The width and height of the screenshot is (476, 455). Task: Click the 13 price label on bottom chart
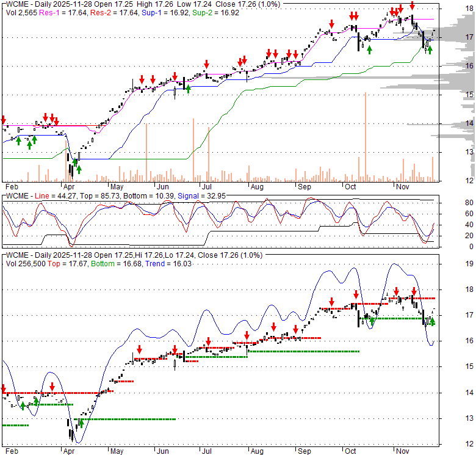click(469, 418)
